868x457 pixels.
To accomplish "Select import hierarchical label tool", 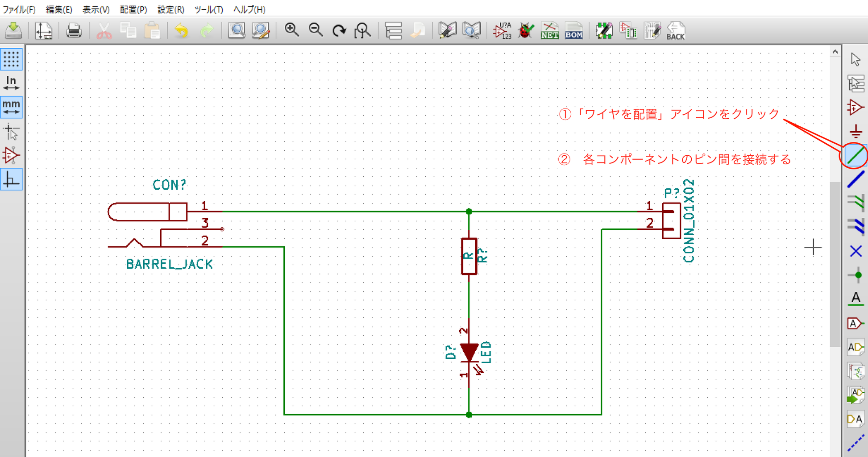I will (x=856, y=395).
